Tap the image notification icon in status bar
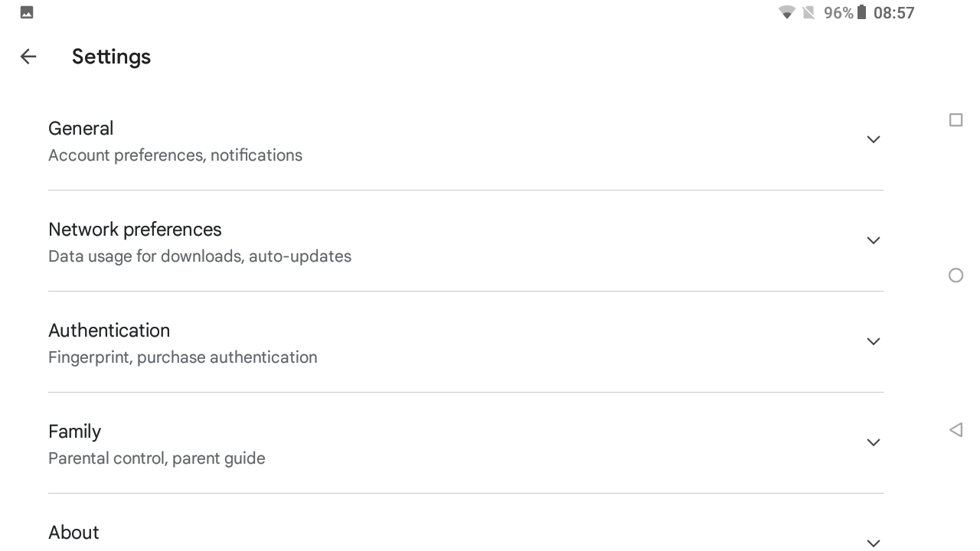 point(27,12)
